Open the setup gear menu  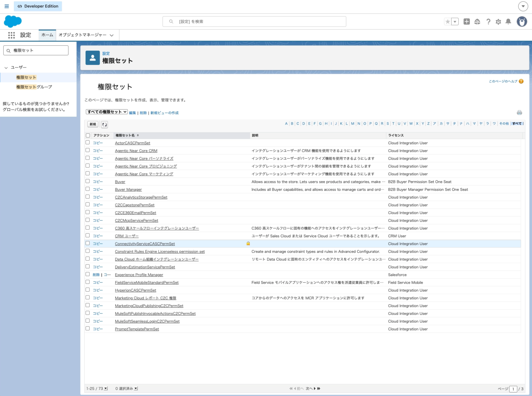pos(498,21)
